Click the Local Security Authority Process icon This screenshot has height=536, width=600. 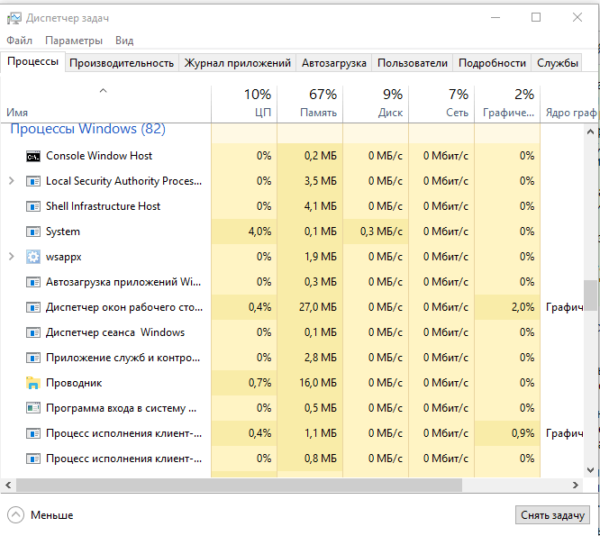33,181
